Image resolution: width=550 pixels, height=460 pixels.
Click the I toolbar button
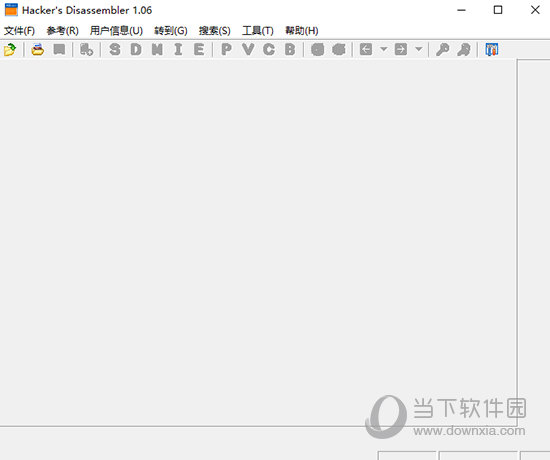click(178, 49)
